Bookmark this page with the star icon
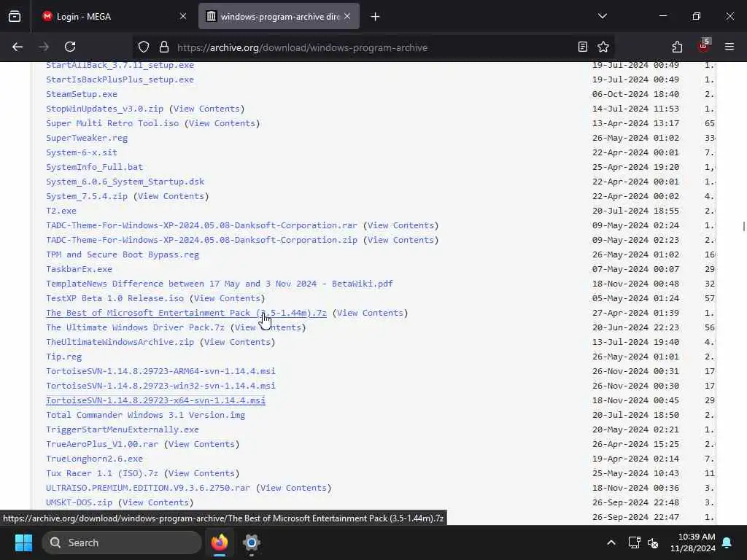The height and width of the screenshot is (560, 747). (x=603, y=47)
